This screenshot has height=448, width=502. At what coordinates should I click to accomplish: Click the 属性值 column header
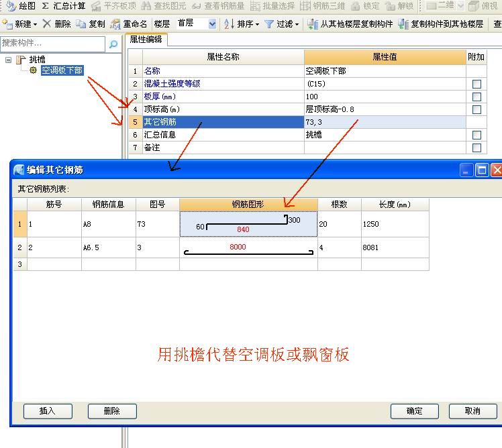tap(385, 57)
